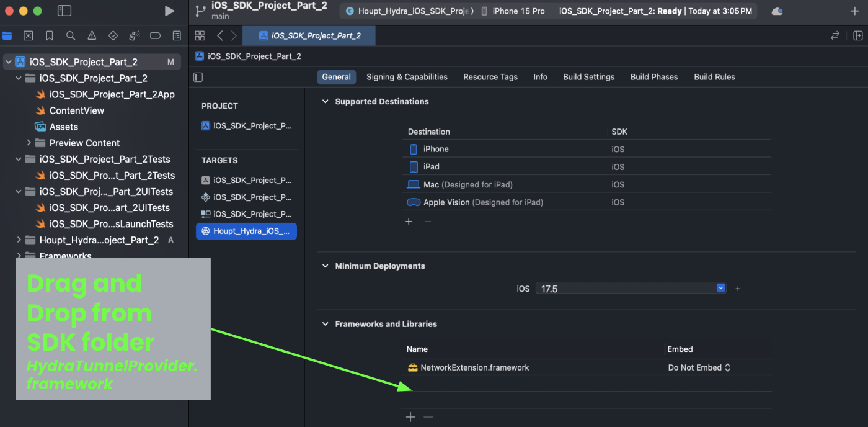Collapse the Supported Destinations section
This screenshot has width=868, height=427.
[325, 101]
